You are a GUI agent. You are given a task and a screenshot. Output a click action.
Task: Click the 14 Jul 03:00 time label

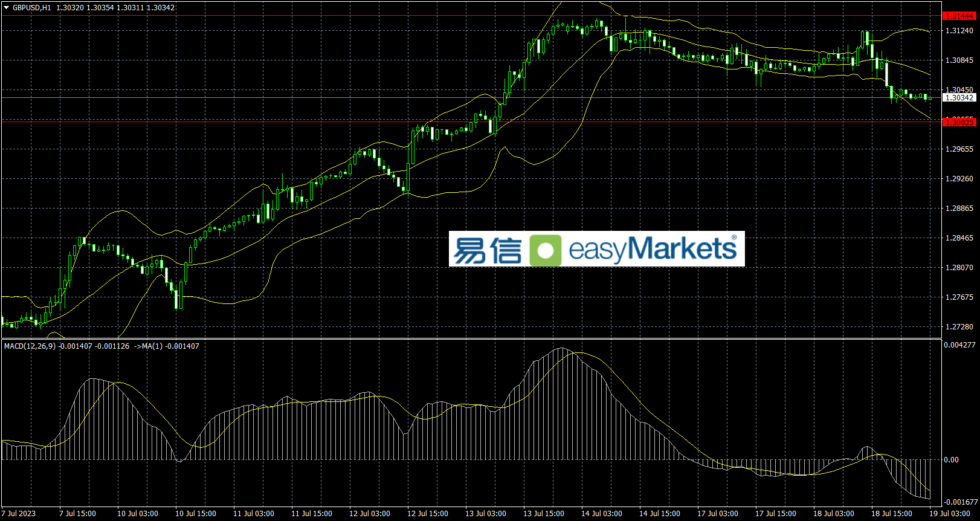click(x=602, y=514)
